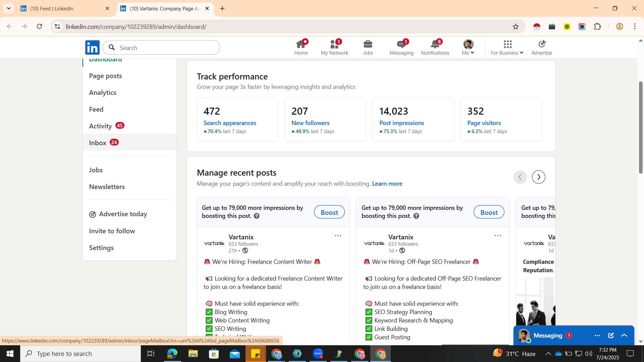The image size is (644, 362).
Task: Close the Feed | LinkedIn tab
Action: (x=107, y=9)
